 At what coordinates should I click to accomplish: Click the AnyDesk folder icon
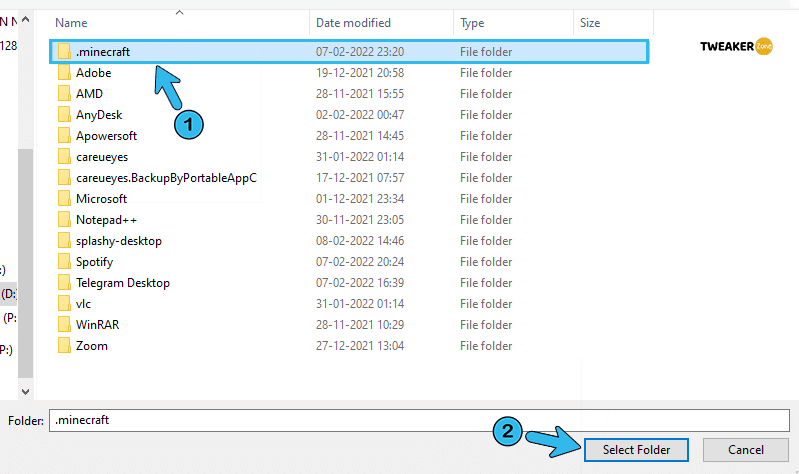pos(64,115)
